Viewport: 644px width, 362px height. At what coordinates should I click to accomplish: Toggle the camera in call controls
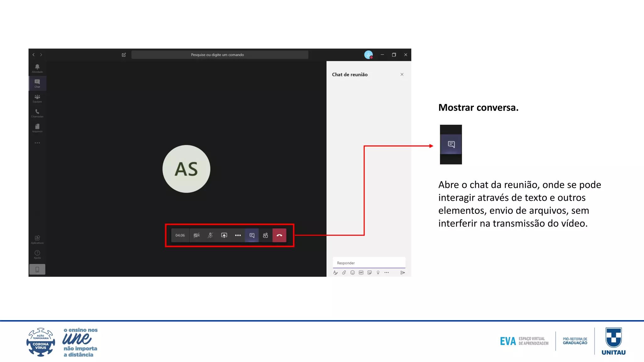197,235
